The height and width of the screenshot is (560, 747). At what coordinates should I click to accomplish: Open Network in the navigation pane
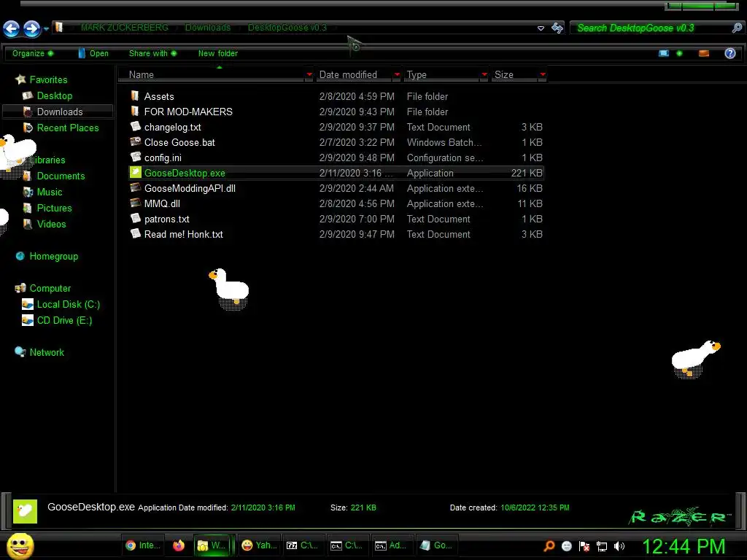39,352
